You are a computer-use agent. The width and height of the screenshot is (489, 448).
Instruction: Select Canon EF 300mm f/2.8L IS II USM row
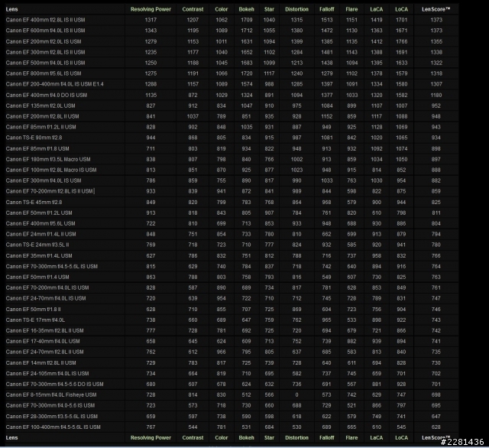point(232,52)
